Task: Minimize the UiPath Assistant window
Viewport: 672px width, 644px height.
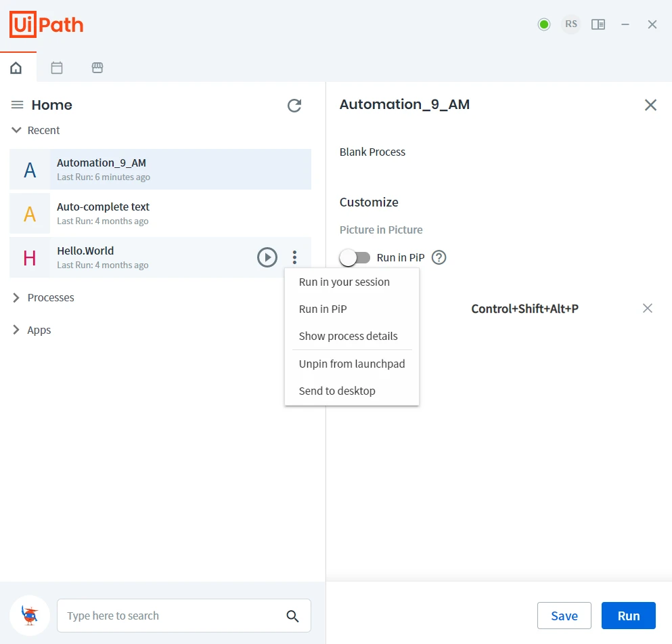Action: (625, 24)
